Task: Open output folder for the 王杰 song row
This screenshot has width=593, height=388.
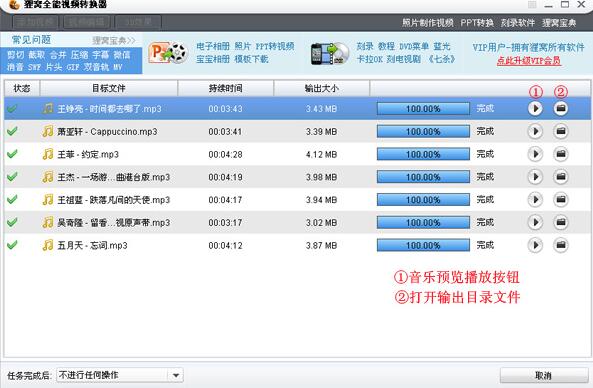Action: coord(560,177)
